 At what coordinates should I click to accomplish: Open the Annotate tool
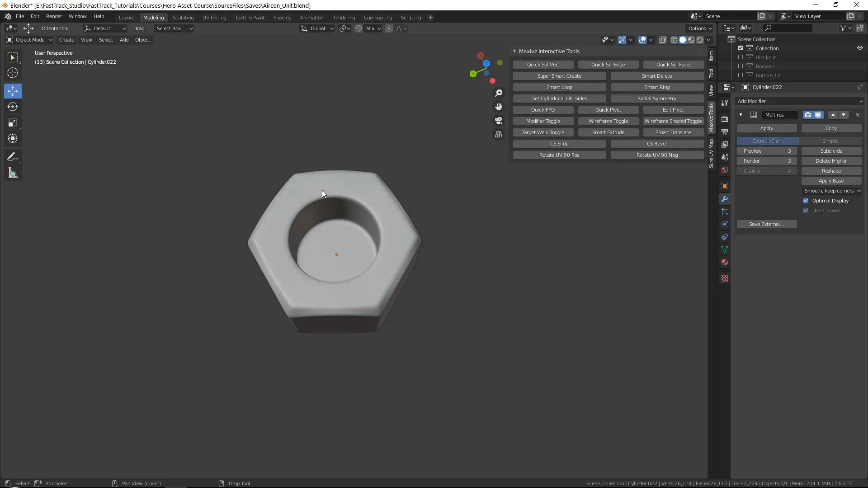pyautogui.click(x=13, y=157)
